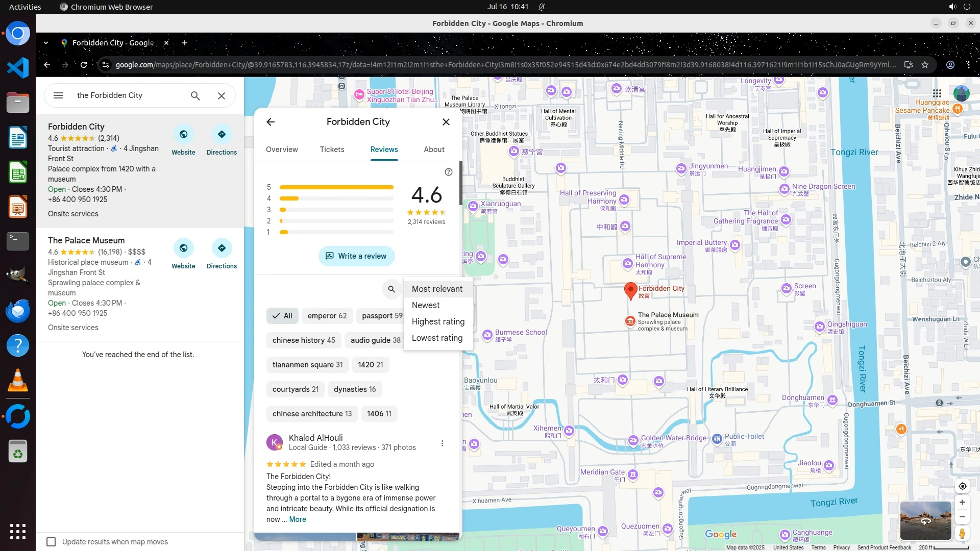The height and width of the screenshot is (551, 980).
Task: Click the Show Your Location icon
Action: 962,486
